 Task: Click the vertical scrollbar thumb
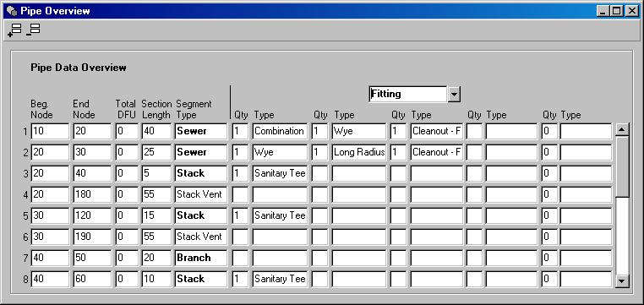(622, 166)
